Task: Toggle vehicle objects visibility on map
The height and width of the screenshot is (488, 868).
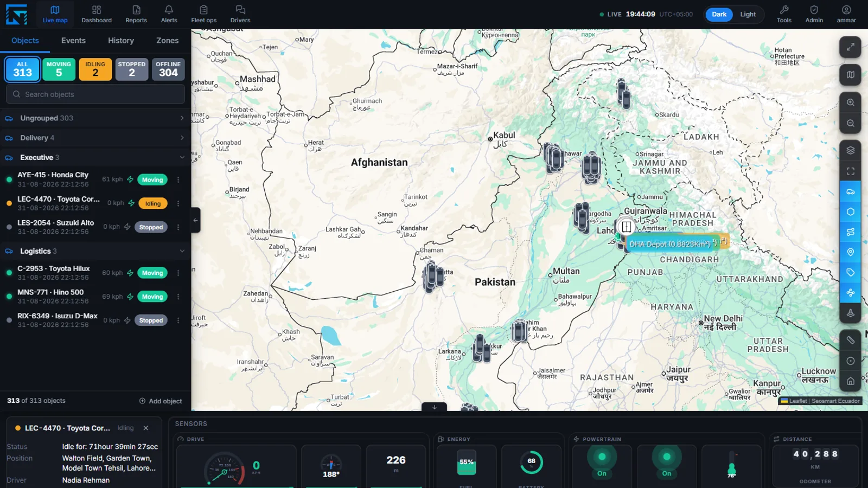Action: pos(850,192)
